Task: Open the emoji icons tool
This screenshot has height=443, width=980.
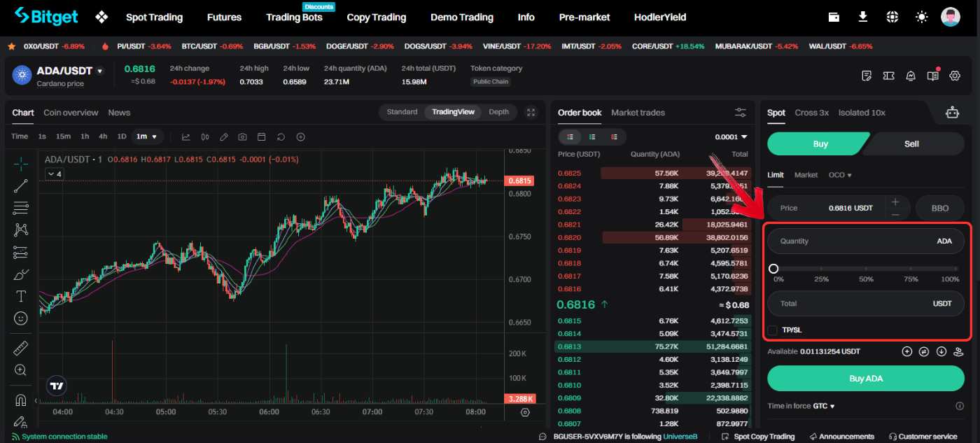Action: pos(21,318)
